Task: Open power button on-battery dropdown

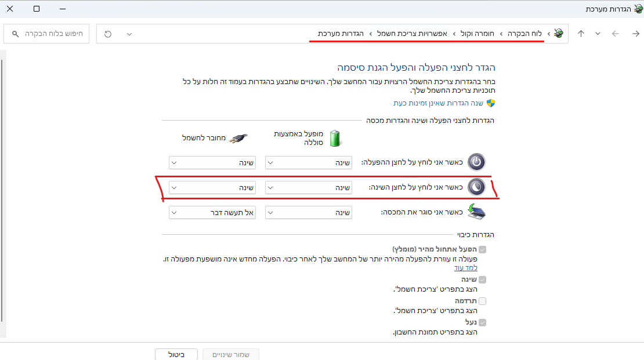Action: (309, 162)
